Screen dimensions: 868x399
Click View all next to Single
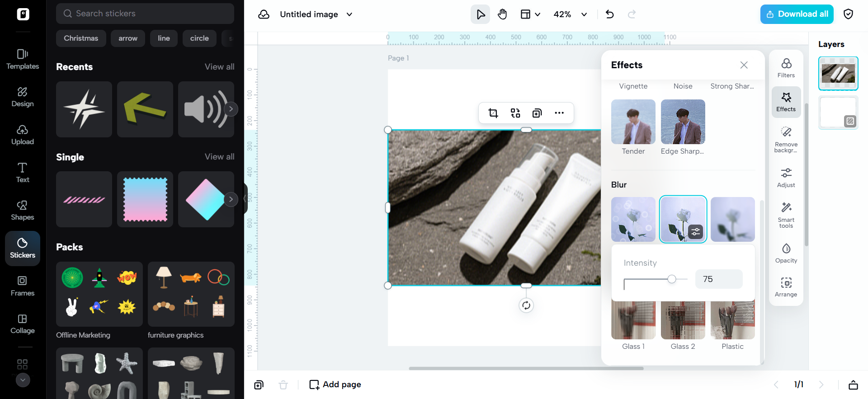[x=220, y=157]
